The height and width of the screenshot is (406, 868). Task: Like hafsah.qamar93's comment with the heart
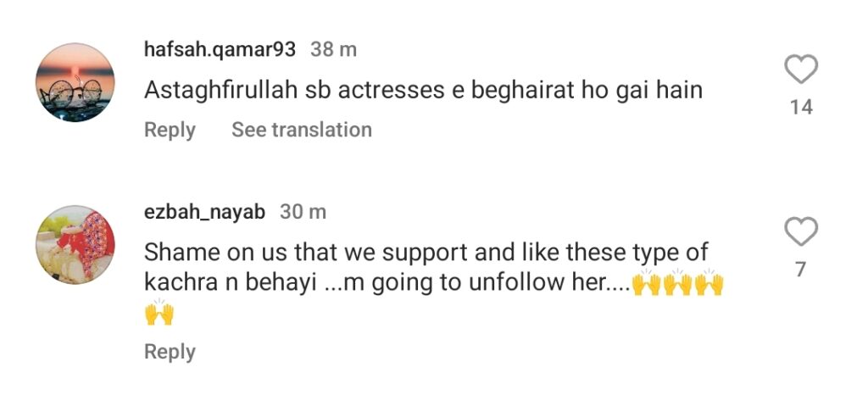pyautogui.click(x=800, y=70)
